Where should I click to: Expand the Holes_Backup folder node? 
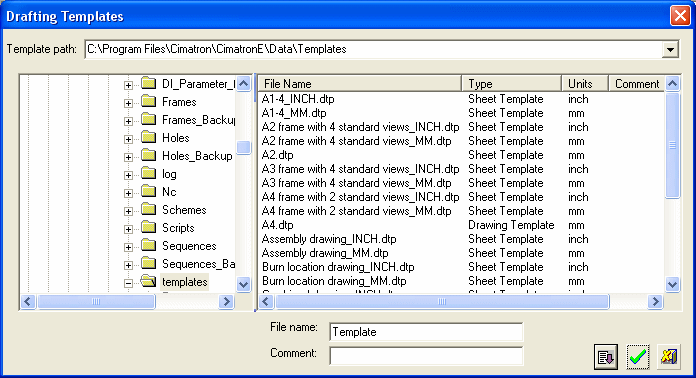coord(128,157)
